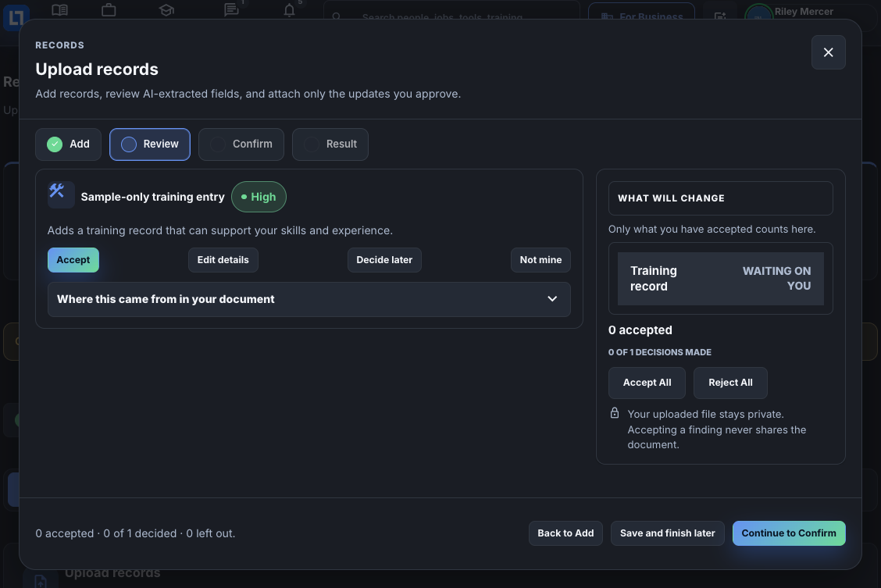The width and height of the screenshot is (881, 588).
Task: Open the briefcase jobs icon in top navigation
Action: point(109,10)
